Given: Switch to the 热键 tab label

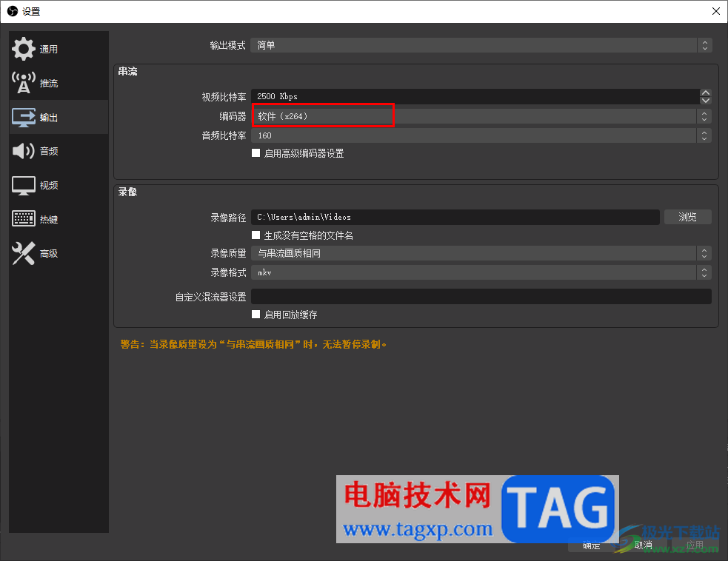Looking at the screenshot, I should click(x=49, y=220).
